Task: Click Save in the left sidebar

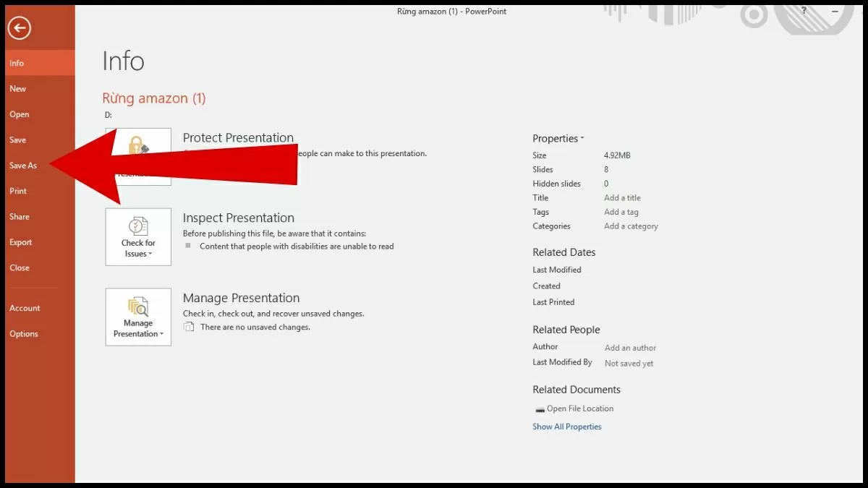Action: (18, 140)
